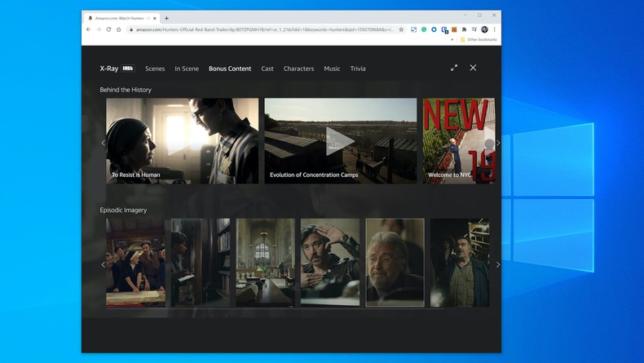Go back to the previous page
Viewport: 644px width, 363px height.
[89, 29]
